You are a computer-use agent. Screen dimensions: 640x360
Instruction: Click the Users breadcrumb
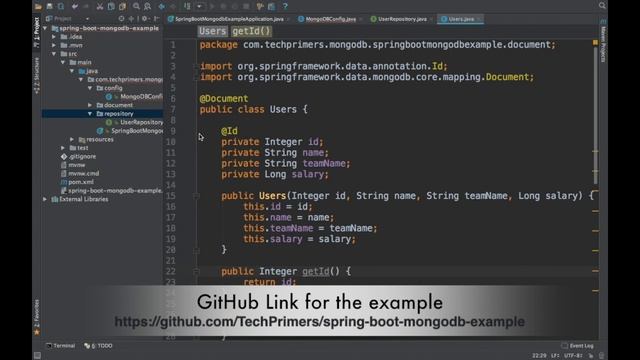point(212,31)
